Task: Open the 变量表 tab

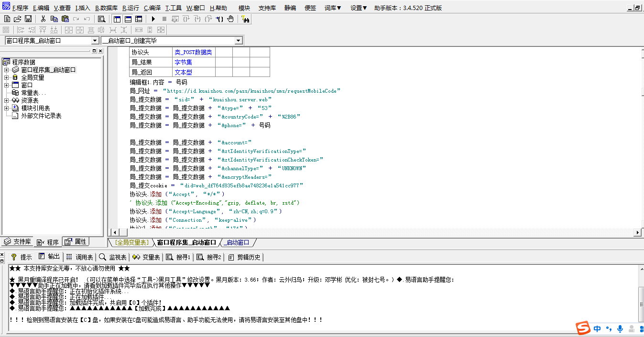Action: pos(146,257)
